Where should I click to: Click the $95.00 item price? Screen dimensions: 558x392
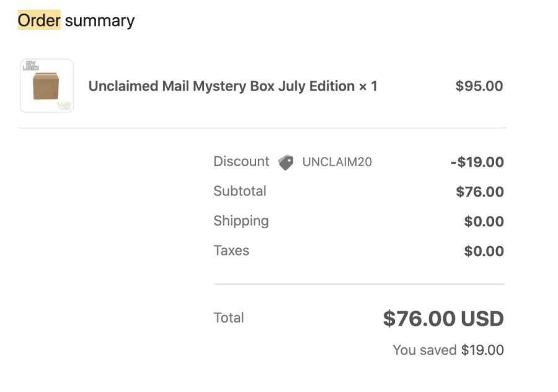[479, 86]
